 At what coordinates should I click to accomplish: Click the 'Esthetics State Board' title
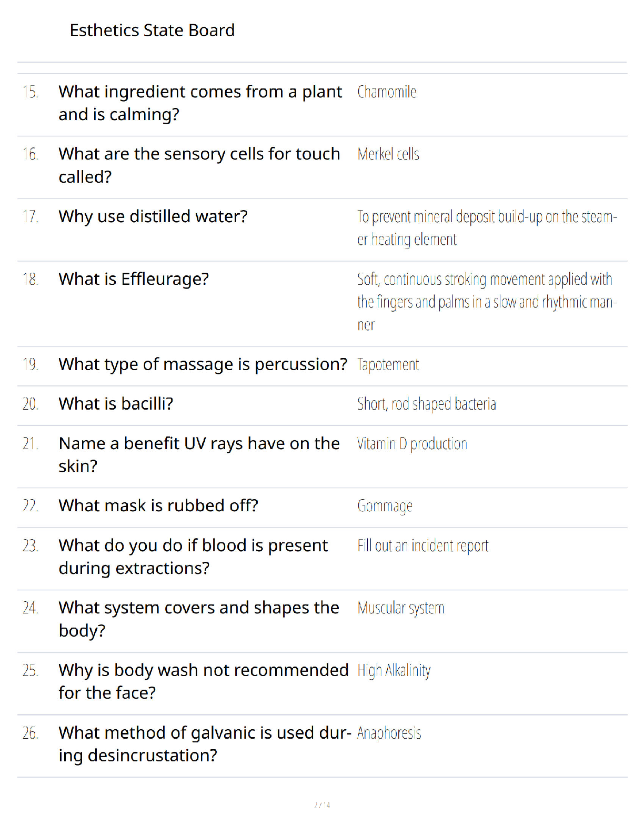click(152, 31)
